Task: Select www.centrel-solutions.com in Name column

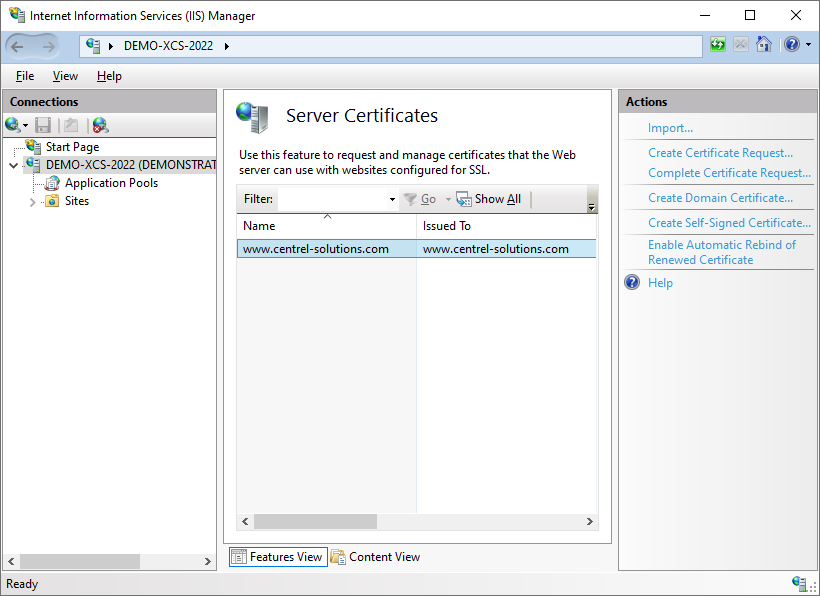Action: point(316,249)
